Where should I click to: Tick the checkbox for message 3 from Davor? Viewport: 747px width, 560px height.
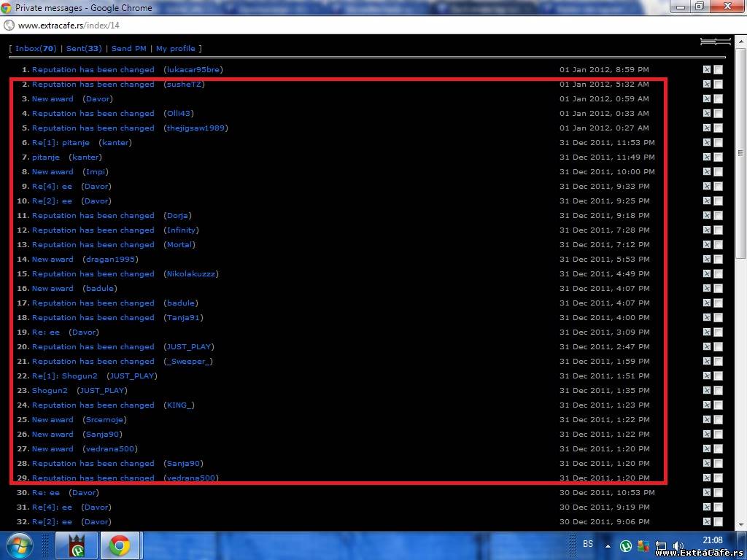718,99
